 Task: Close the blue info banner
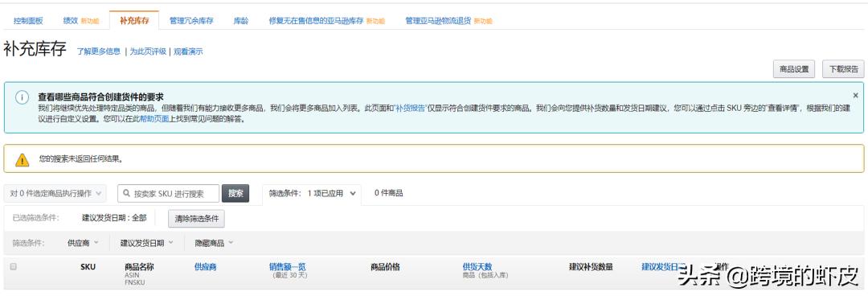(x=855, y=96)
